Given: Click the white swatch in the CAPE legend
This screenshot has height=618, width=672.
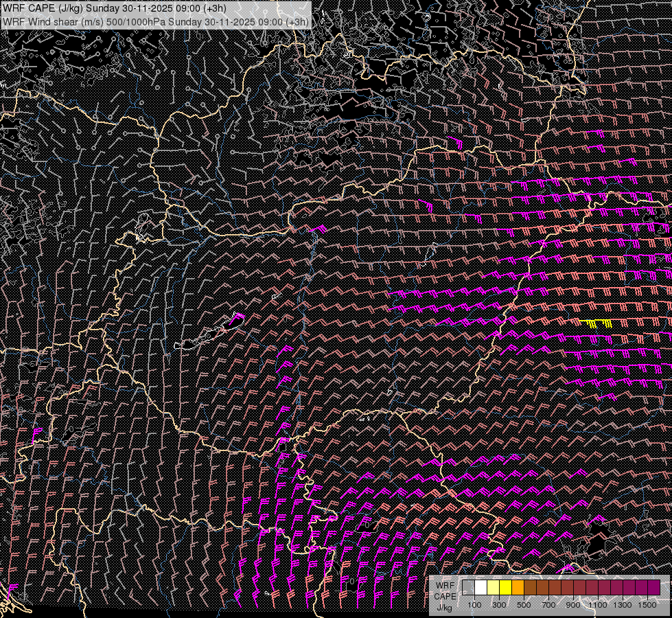Looking at the screenshot, I should pyautogui.click(x=481, y=588).
